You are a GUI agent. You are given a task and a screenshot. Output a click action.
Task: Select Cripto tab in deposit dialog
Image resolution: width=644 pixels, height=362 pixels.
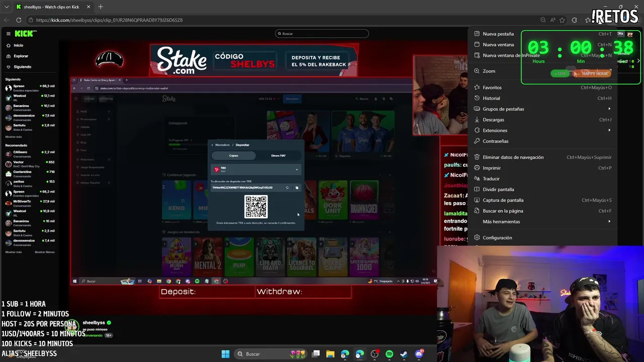234,156
